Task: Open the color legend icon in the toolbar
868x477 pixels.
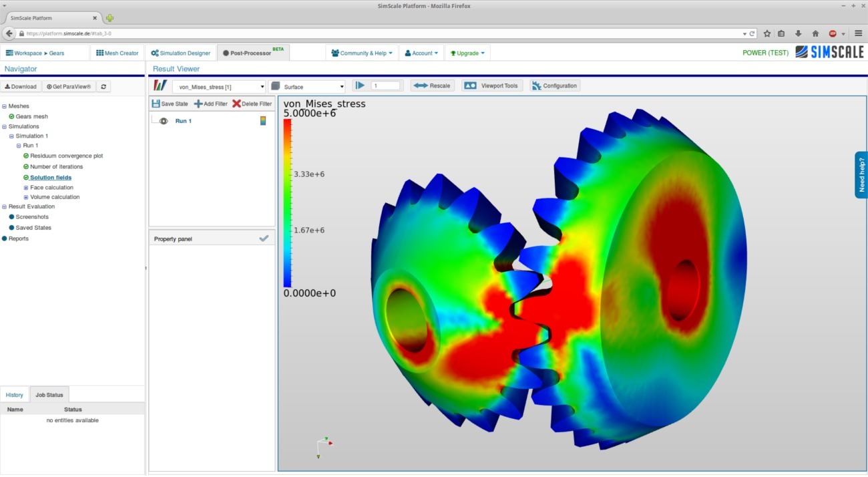Action: point(159,86)
